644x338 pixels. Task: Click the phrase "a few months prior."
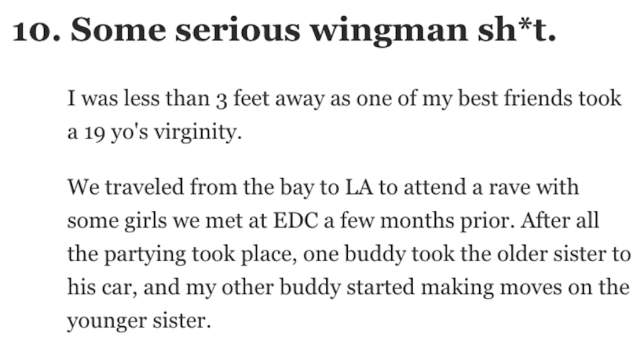419,221
